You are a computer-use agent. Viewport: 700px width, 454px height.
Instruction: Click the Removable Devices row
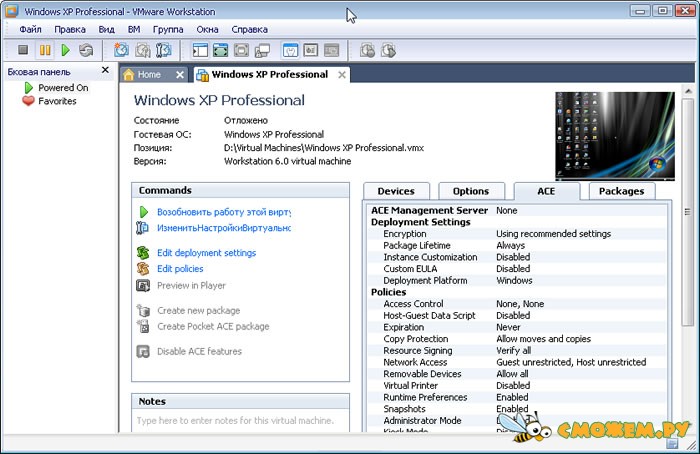click(517, 374)
